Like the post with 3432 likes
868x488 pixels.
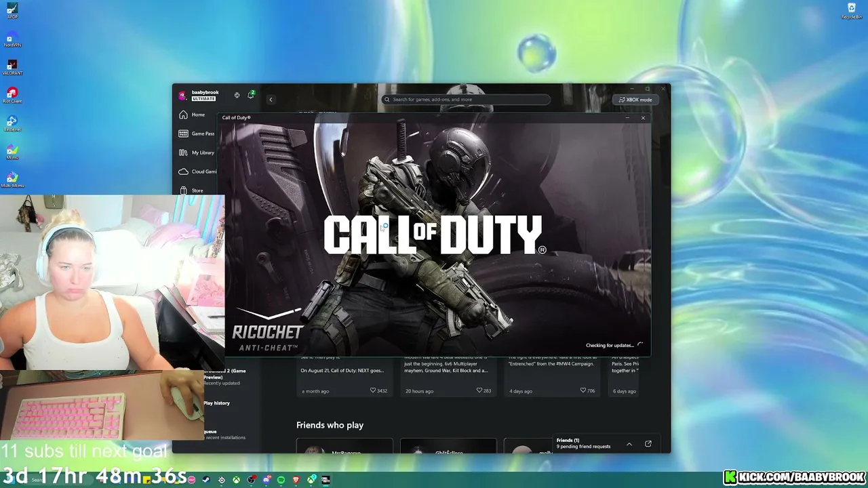[x=378, y=390]
